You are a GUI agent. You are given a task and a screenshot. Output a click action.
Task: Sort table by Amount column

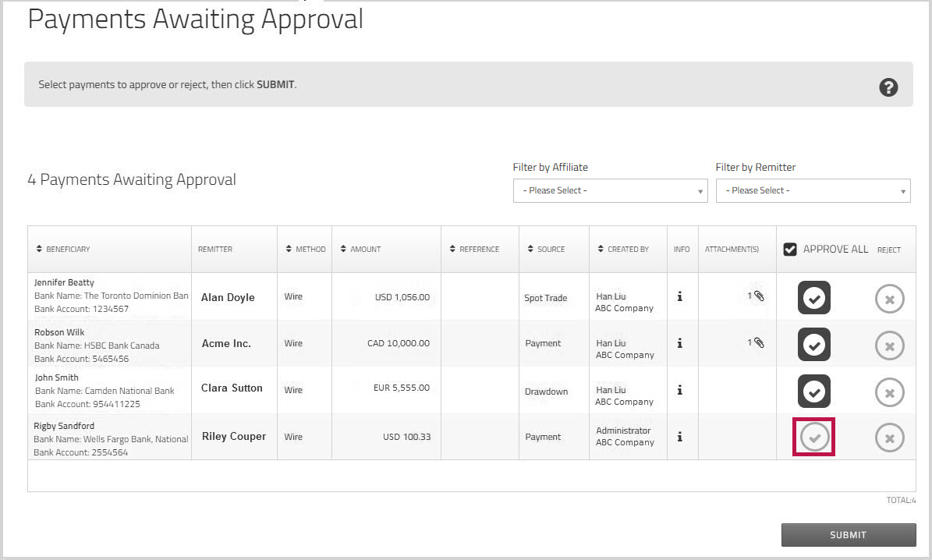(x=365, y=250)
